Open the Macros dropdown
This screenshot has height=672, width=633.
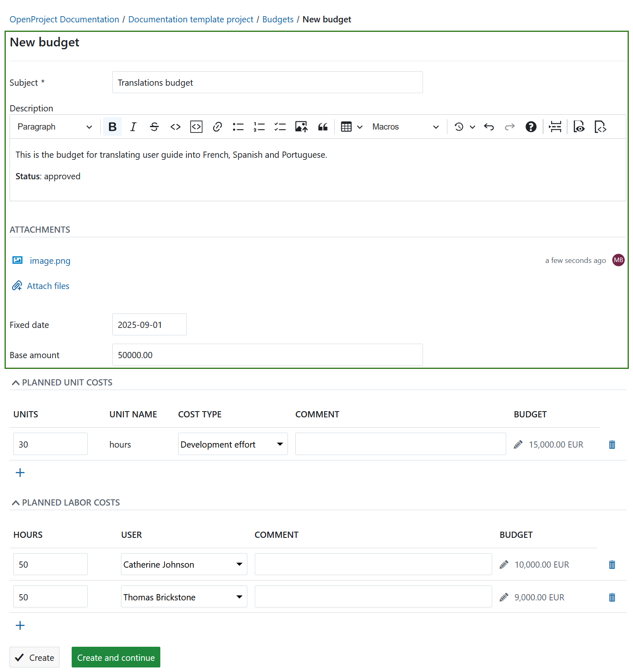pyautogui.click(x=405, y=127)
